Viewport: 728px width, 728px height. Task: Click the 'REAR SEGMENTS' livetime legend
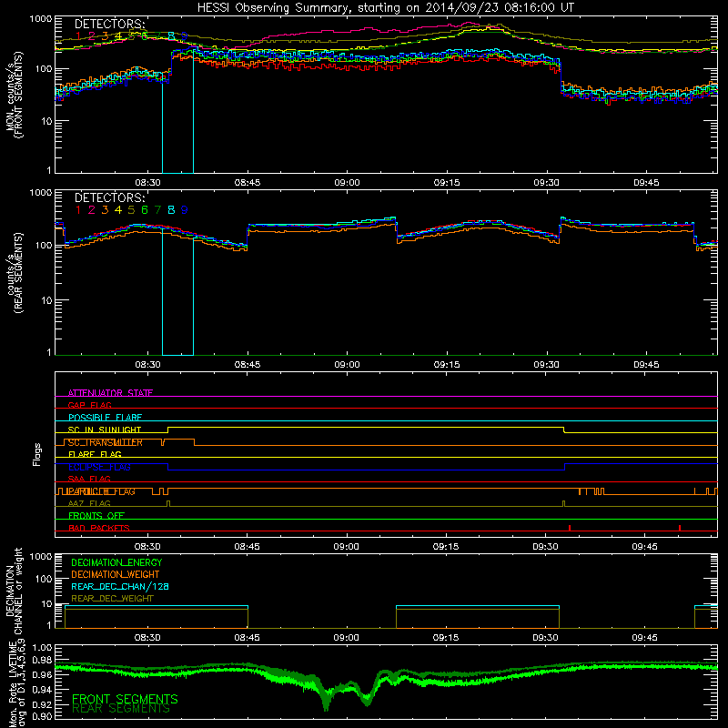[x=121, y=709]
